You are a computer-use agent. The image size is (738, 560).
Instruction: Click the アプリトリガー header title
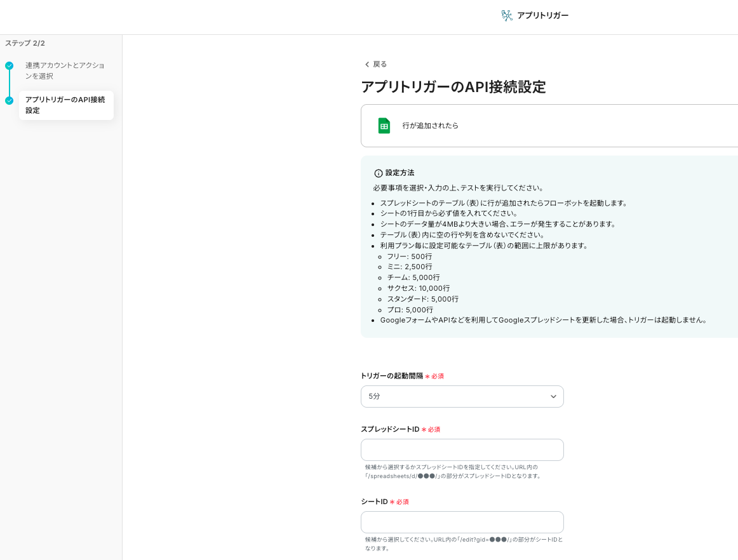point(542,16)
